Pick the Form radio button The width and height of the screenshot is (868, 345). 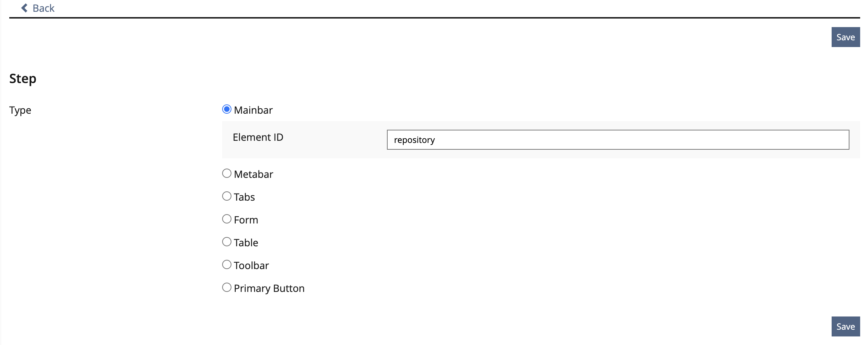coord(227,219)
